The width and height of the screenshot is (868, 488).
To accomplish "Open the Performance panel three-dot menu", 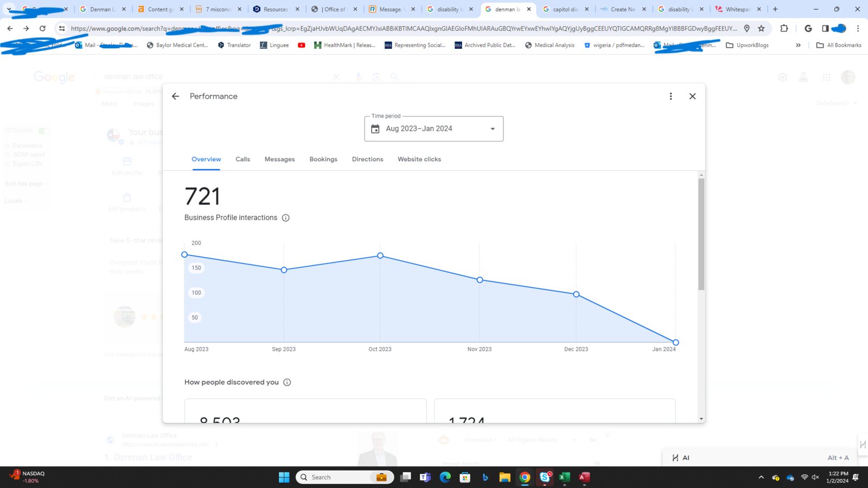I will tap(671, 97).
